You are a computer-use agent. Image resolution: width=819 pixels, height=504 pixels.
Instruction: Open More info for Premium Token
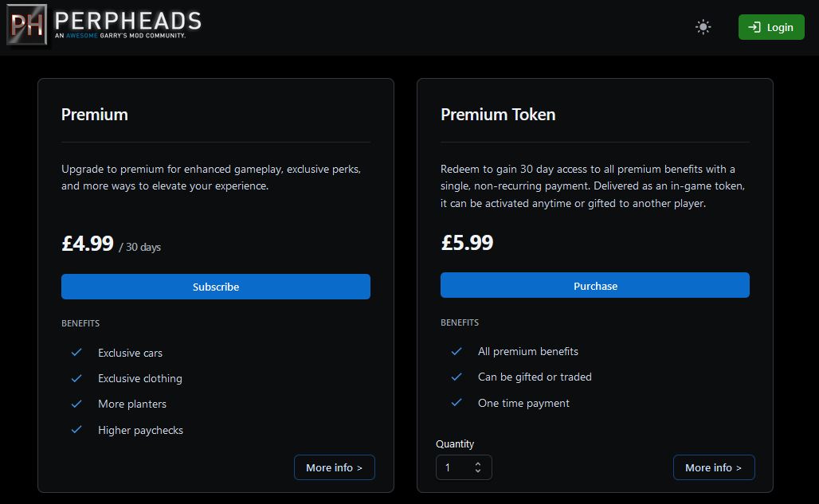(x=713, y=467)
